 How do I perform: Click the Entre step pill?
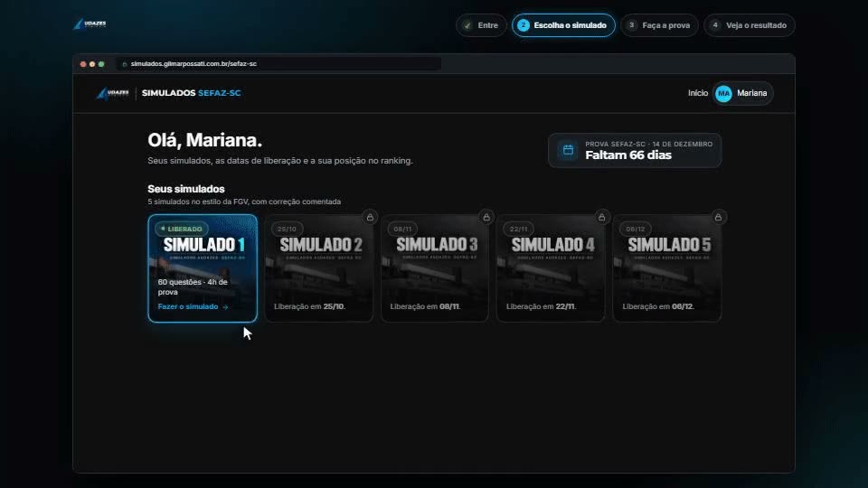[481, 25]
